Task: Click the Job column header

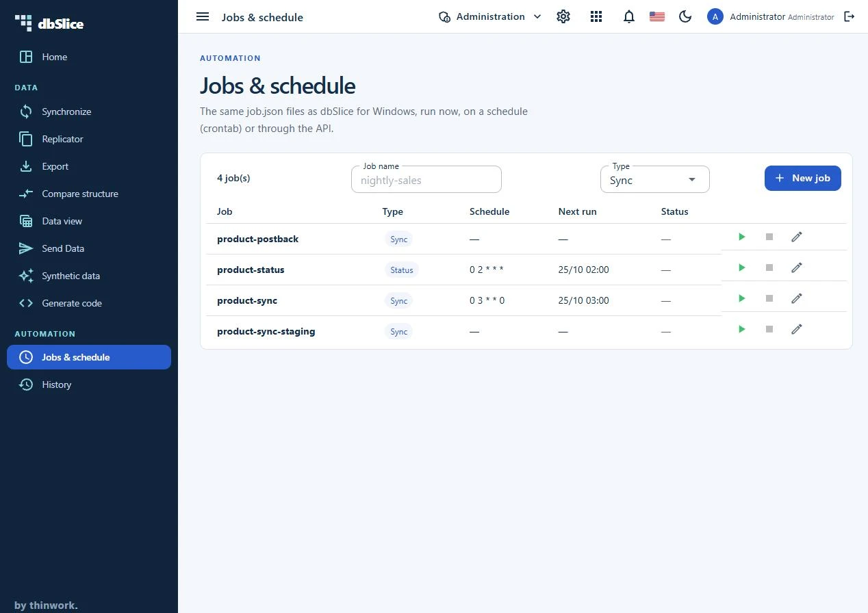Action: click(x=225, y=211)
